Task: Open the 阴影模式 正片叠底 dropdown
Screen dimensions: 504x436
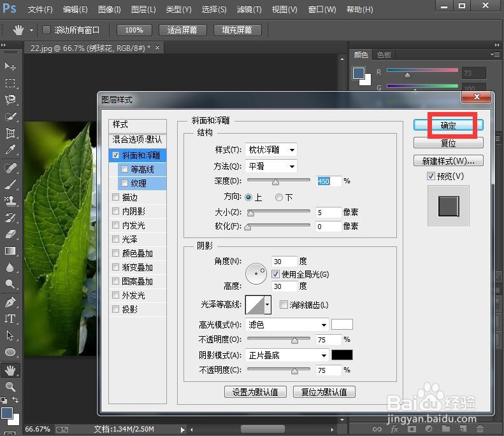Action: point(287,355)
